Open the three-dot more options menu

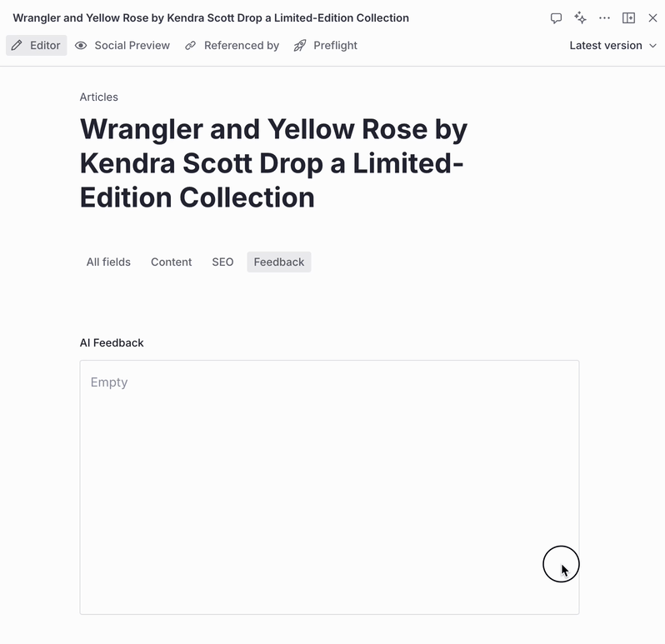[604, 17]
